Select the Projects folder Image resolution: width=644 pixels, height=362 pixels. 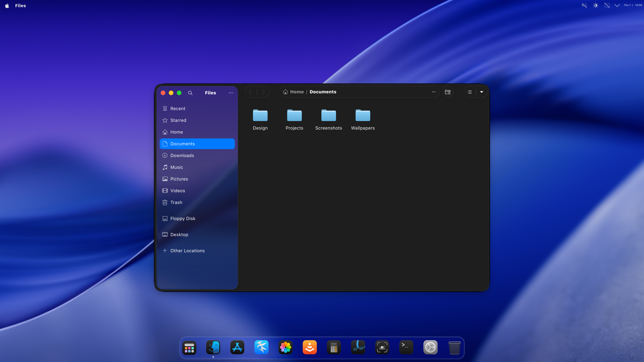(x=294, y=120)
